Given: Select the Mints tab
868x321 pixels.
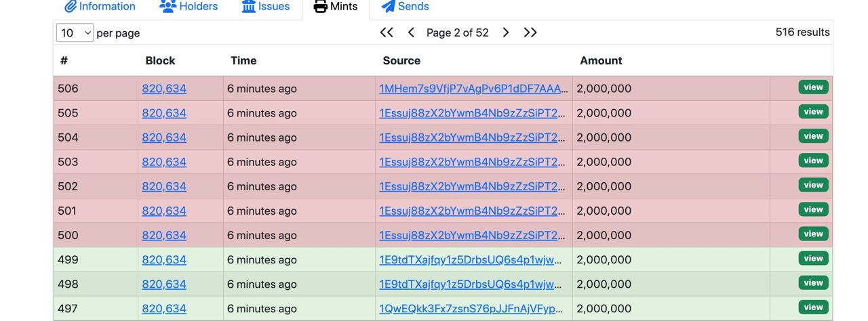Looking at the screenshot, I should pyautogui.click(x=336, y=7).
